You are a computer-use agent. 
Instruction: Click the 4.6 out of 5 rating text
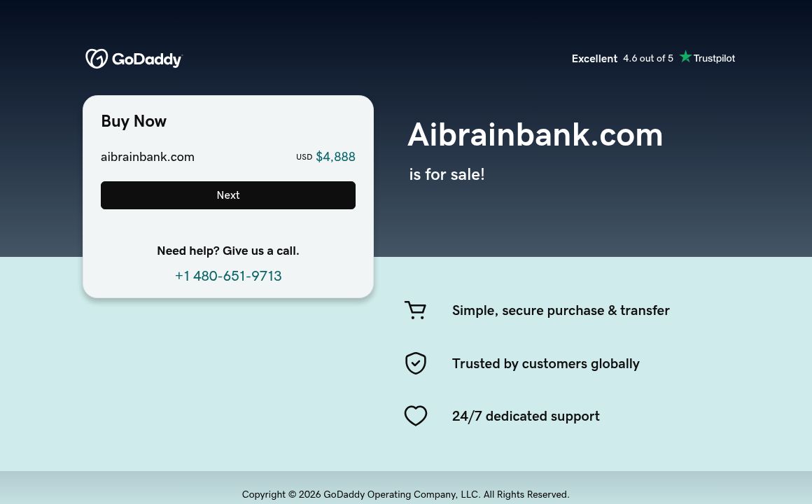point(647,58)
